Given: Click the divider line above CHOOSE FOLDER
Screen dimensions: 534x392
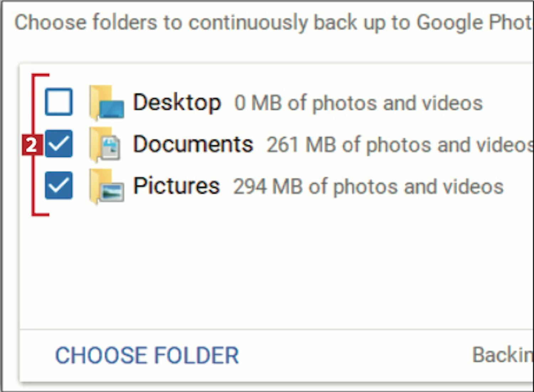Looking at the screenshot, I should point(277,329).
